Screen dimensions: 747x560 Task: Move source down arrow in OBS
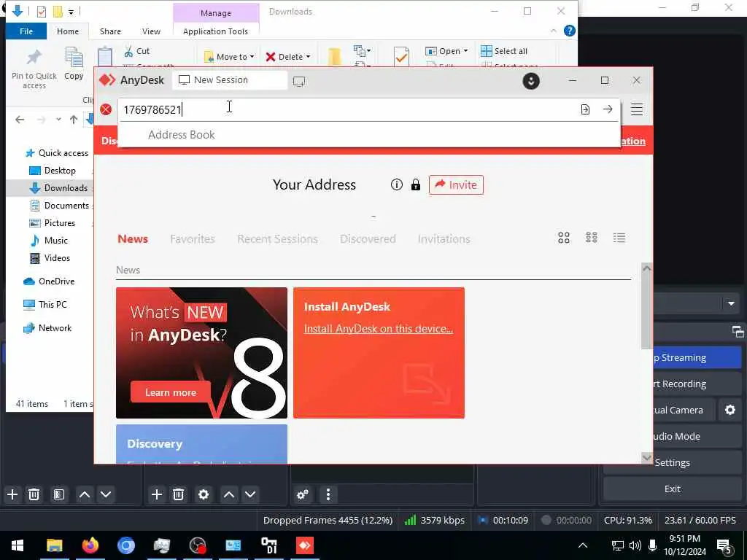(x=250, y=495)
